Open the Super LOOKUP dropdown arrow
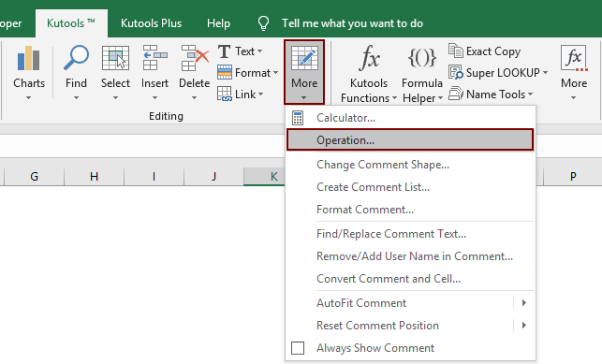Screen dimensions: 602x364 pyautogui.click(x=545, y=72)
